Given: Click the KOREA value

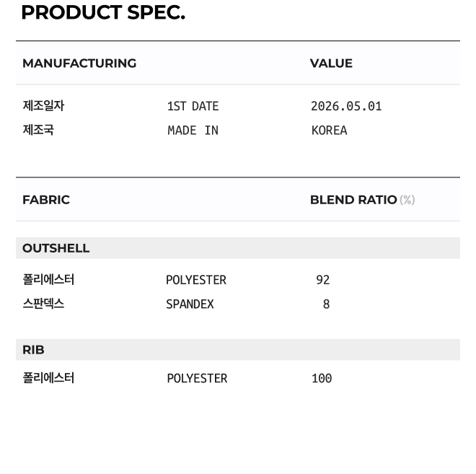Looking at the screenshot, I should pos(329,131).
